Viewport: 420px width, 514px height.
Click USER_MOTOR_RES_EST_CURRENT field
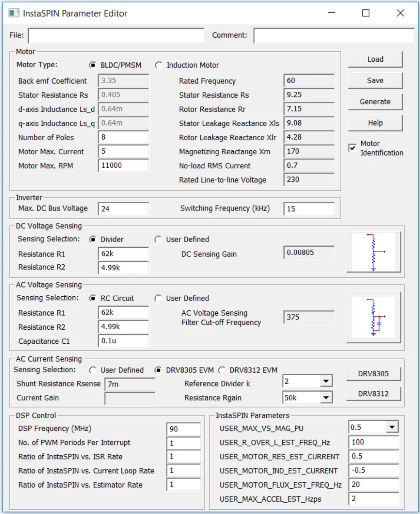click(374, 456)
